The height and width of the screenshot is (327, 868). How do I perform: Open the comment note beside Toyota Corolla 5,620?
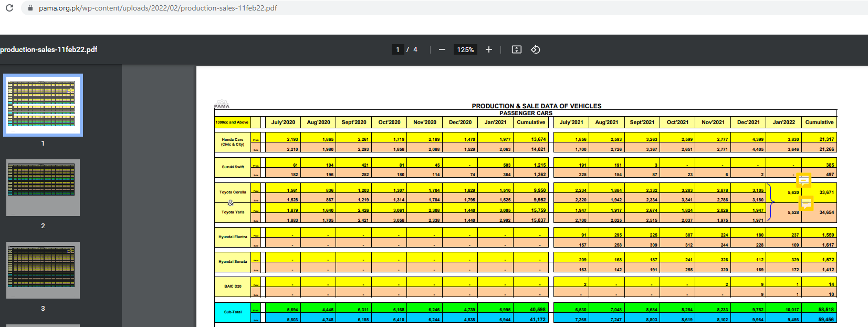point(803,181)
